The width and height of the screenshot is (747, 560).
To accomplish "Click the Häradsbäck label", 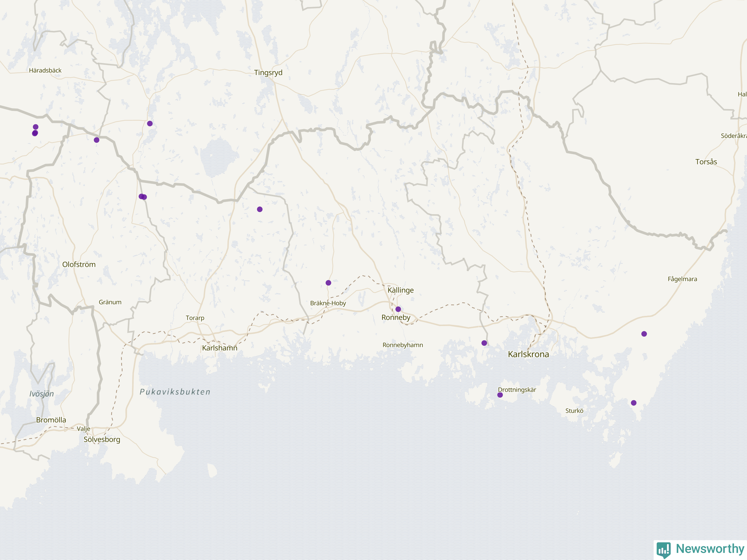I will [45, 70].
